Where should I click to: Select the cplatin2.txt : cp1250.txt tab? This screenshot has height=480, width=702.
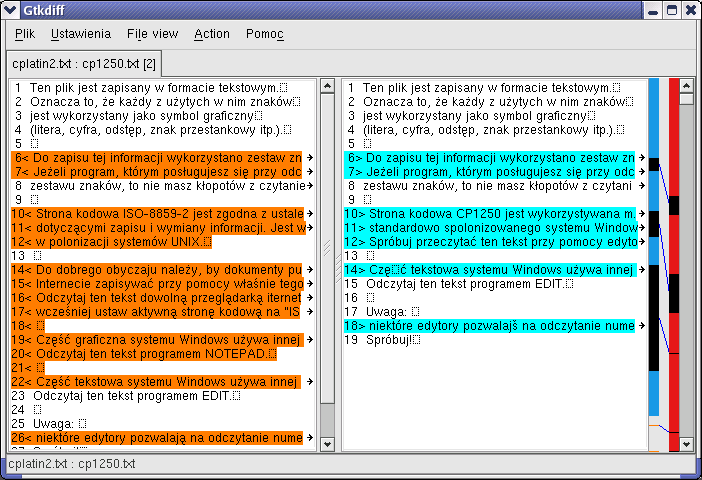84,65
